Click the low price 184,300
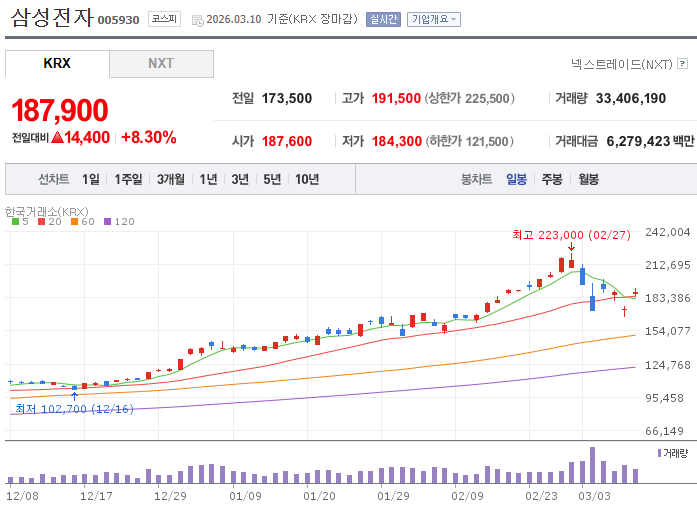The image size is (697, 507). click(397, 141)
